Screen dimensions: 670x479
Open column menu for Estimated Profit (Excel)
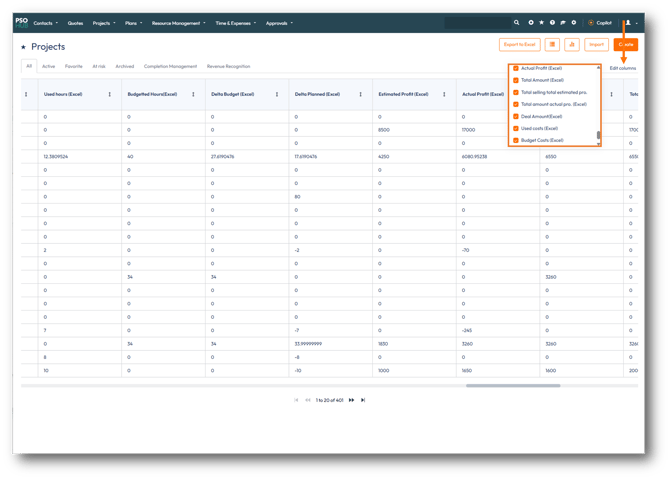444,94
